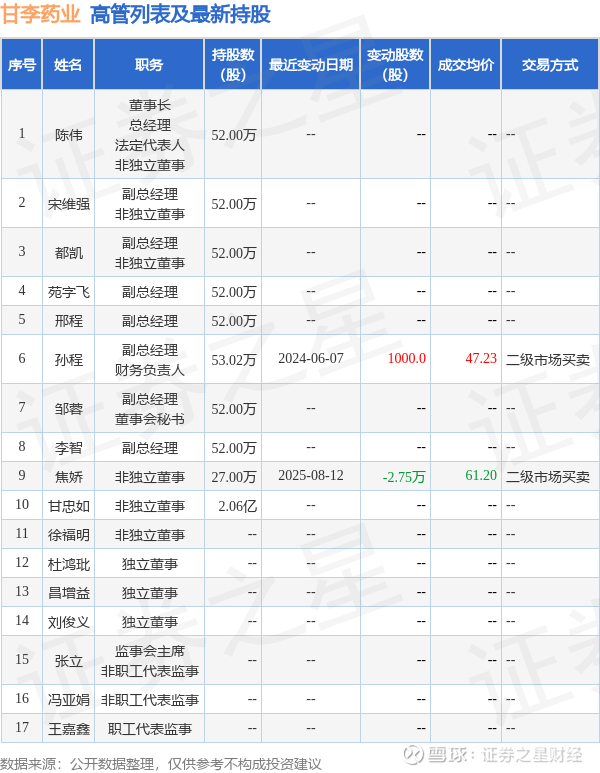Select the name 苑宇飞
This screenshot has width=600, height=773.
69,292
